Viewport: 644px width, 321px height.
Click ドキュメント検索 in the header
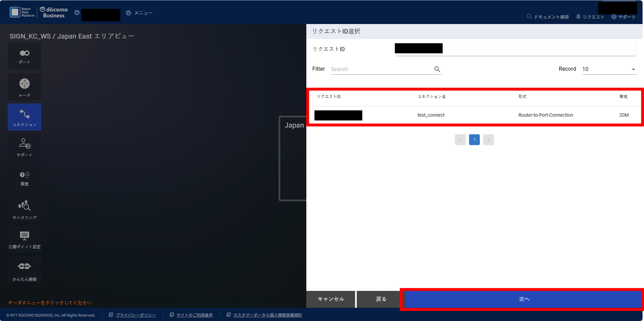(x=548, y=17)
